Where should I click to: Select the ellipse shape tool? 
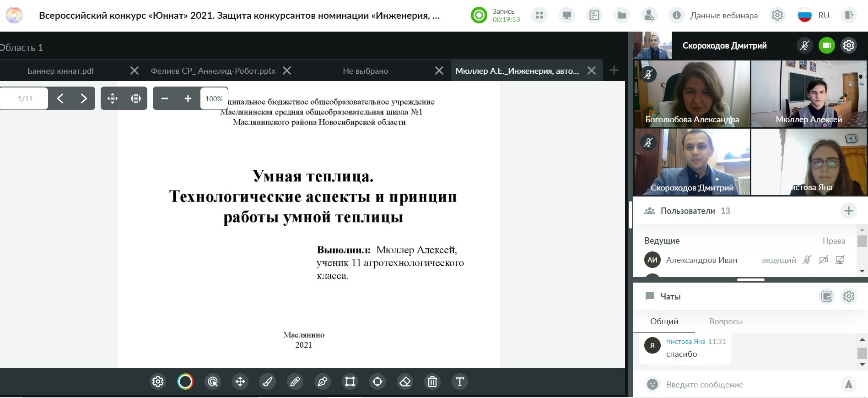pos(377,382)
